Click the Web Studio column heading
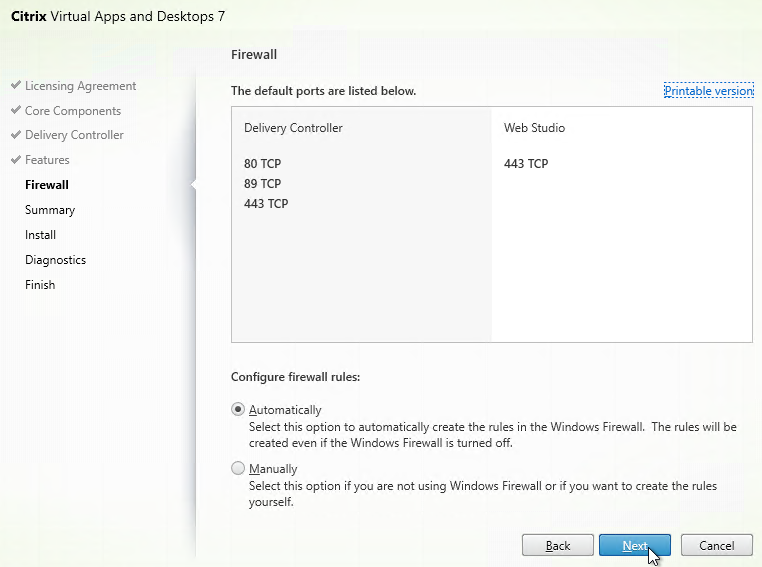Screen dimensions: 762x567 pyautogui.click(x=535, y=128)
